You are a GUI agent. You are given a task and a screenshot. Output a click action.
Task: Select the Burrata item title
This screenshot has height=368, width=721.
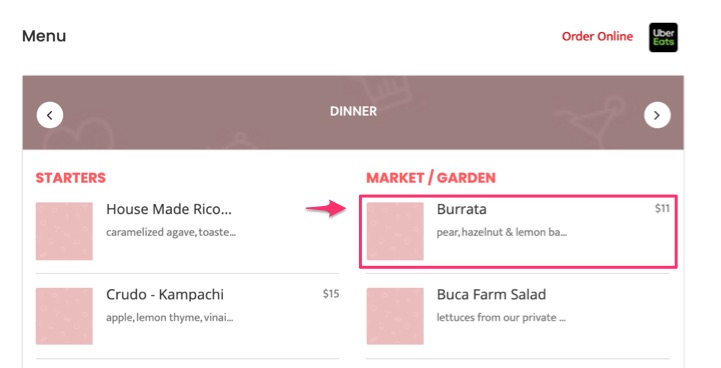click(x=461, y=209)
